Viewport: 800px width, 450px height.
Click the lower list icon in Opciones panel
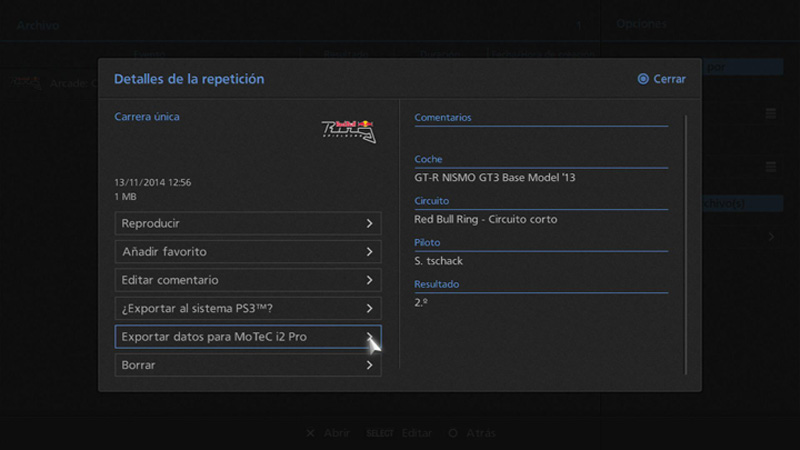[771, 166]
